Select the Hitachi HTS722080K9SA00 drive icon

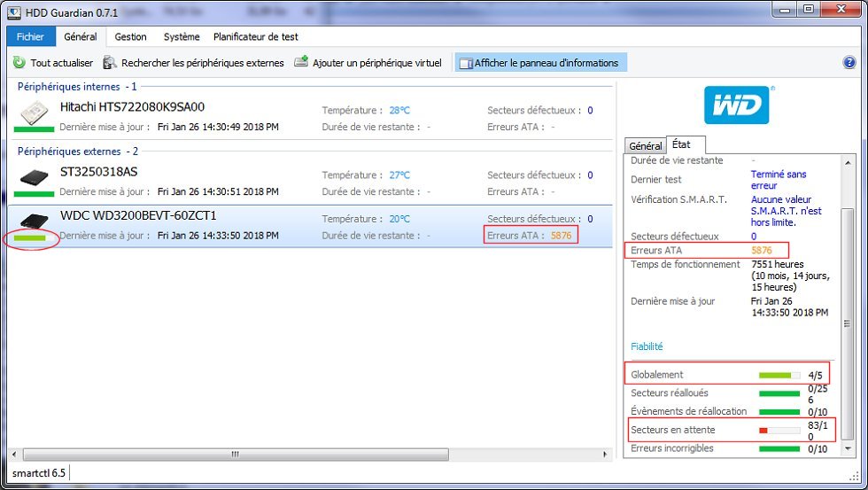[x=35, y=114]
